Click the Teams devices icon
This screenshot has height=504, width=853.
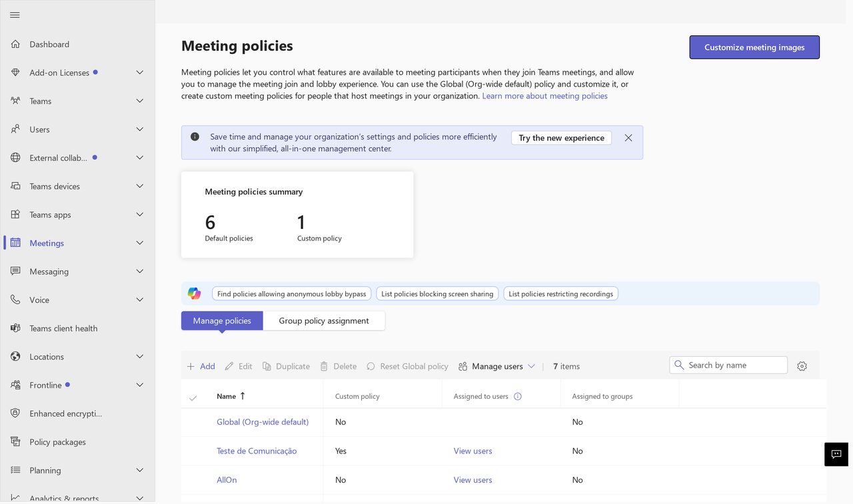[x=15, y=186]
